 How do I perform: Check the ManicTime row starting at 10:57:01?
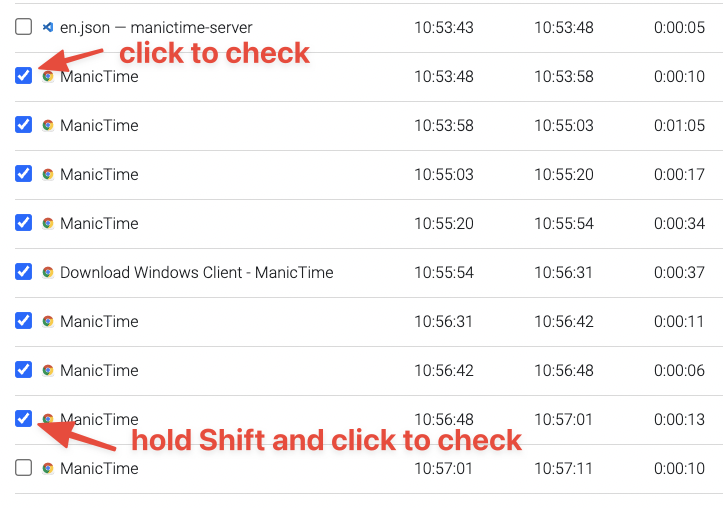[24, 467]
